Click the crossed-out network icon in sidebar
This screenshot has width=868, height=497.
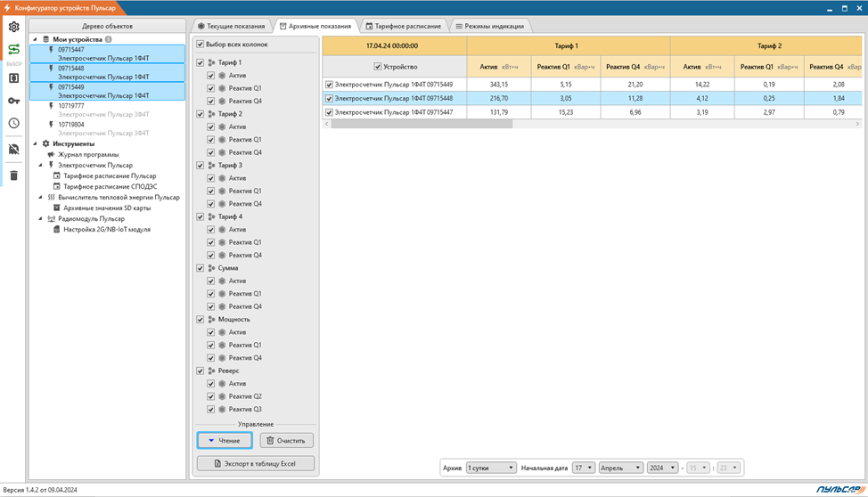[x=14, y=149]
